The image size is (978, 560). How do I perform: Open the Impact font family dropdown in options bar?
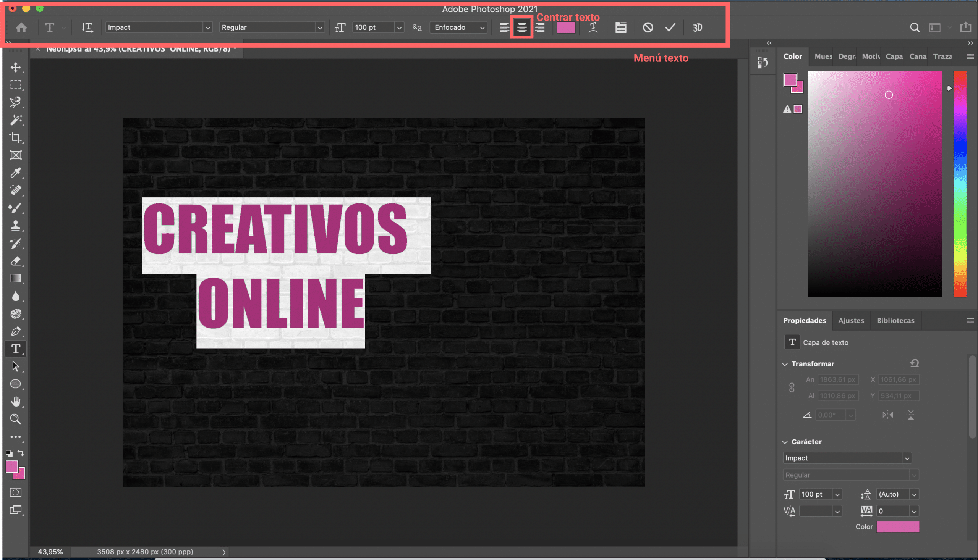(x=208, y=28)
